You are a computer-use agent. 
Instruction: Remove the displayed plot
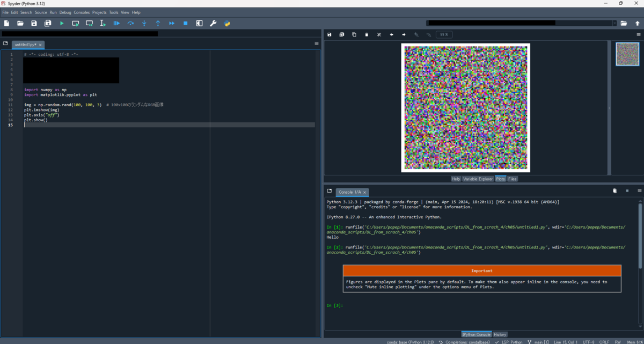[367, 34]
